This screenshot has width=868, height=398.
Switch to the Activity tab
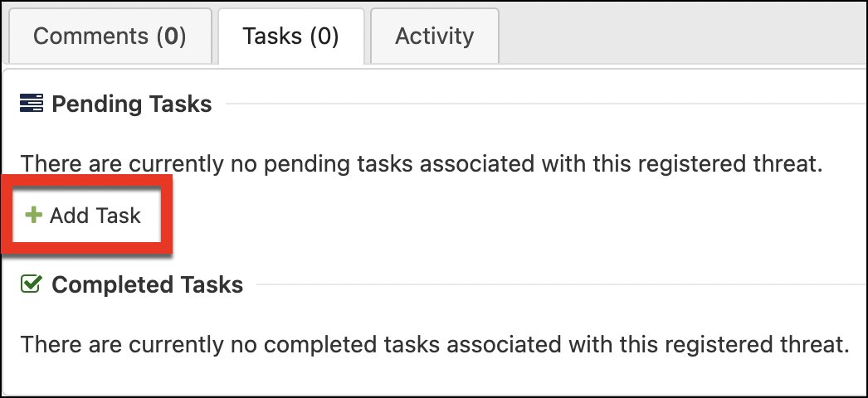tap(435, 36)
